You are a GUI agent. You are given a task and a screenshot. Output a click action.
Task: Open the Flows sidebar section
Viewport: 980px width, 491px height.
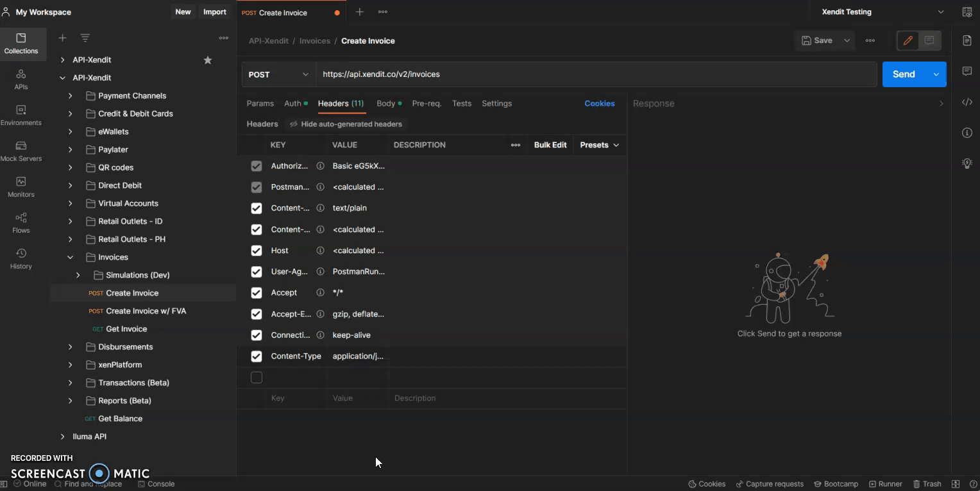[21, 223]
